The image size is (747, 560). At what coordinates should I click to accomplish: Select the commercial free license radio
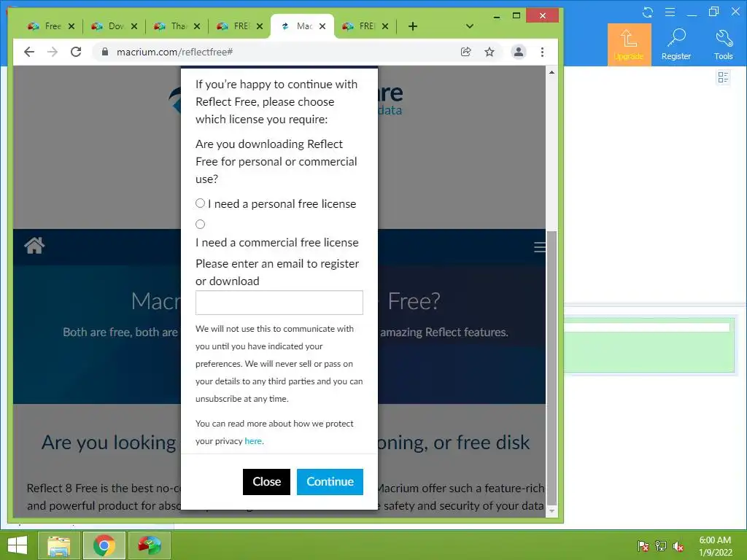[200, 225]
